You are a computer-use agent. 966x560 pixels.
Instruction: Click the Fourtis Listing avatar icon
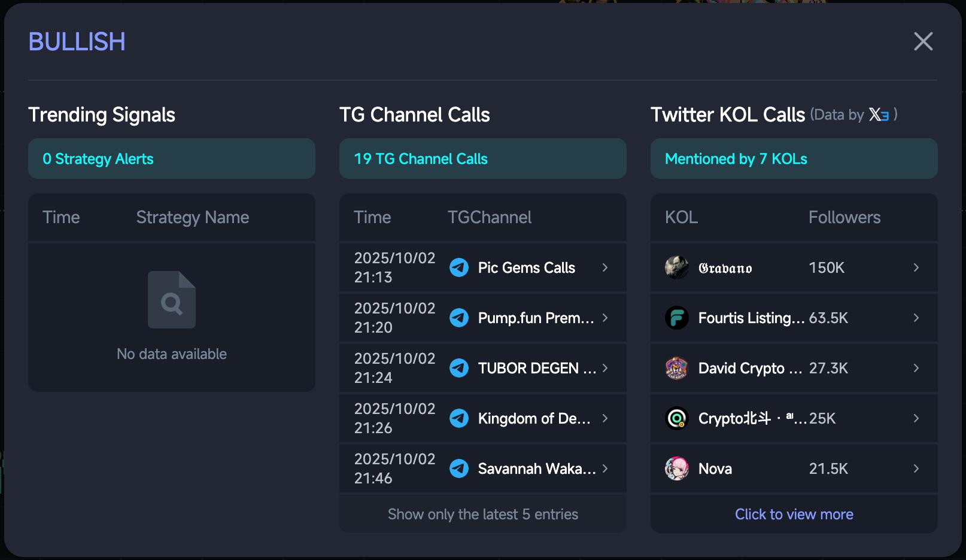677,318
